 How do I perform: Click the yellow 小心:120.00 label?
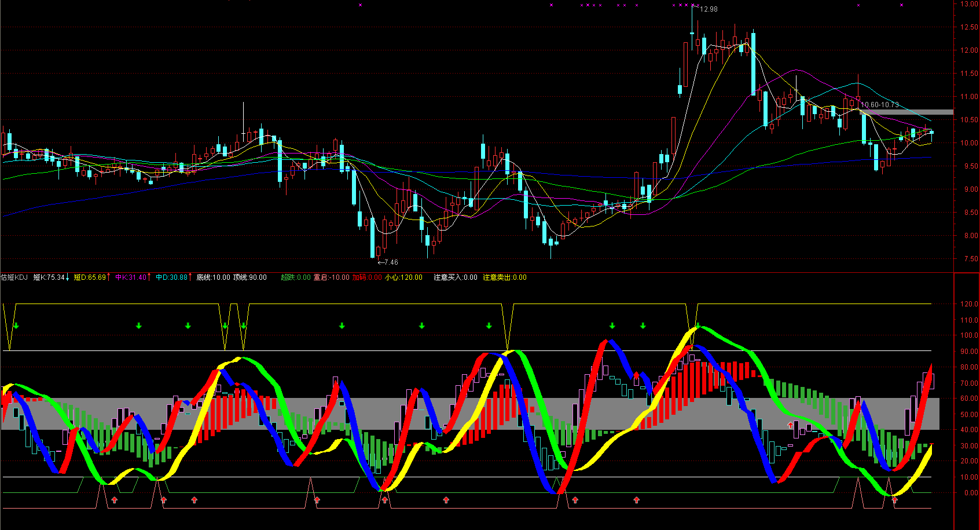click(x=404, y=277)
